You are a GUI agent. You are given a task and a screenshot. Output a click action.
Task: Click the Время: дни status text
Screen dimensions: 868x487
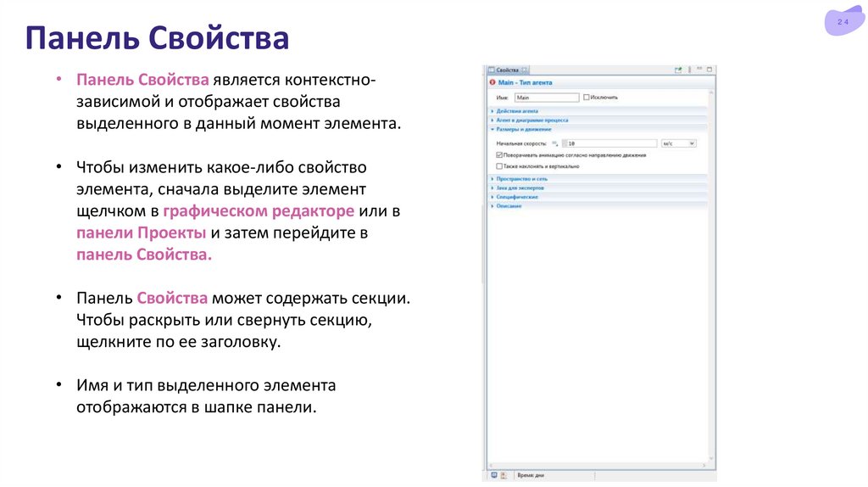point(531,475)
